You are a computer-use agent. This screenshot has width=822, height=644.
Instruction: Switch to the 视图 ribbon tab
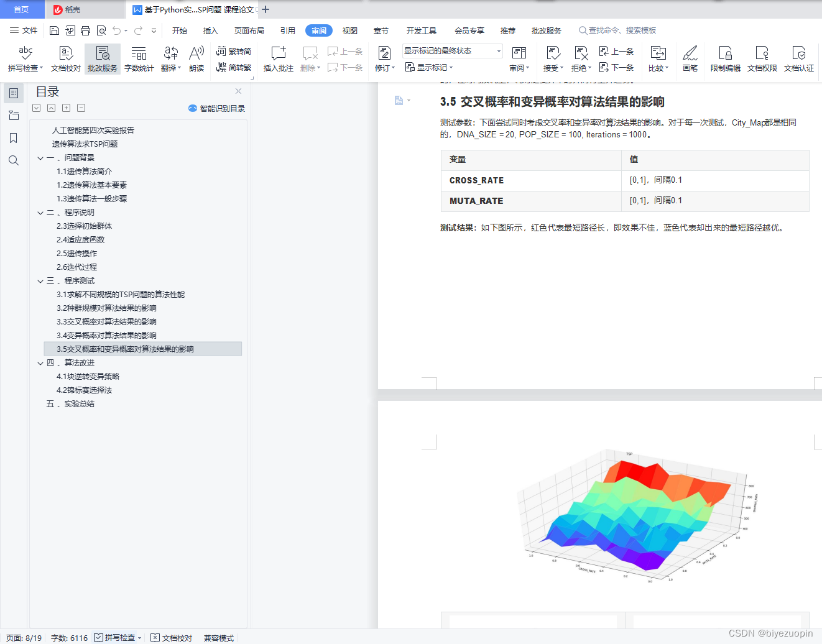pos(350,30)
